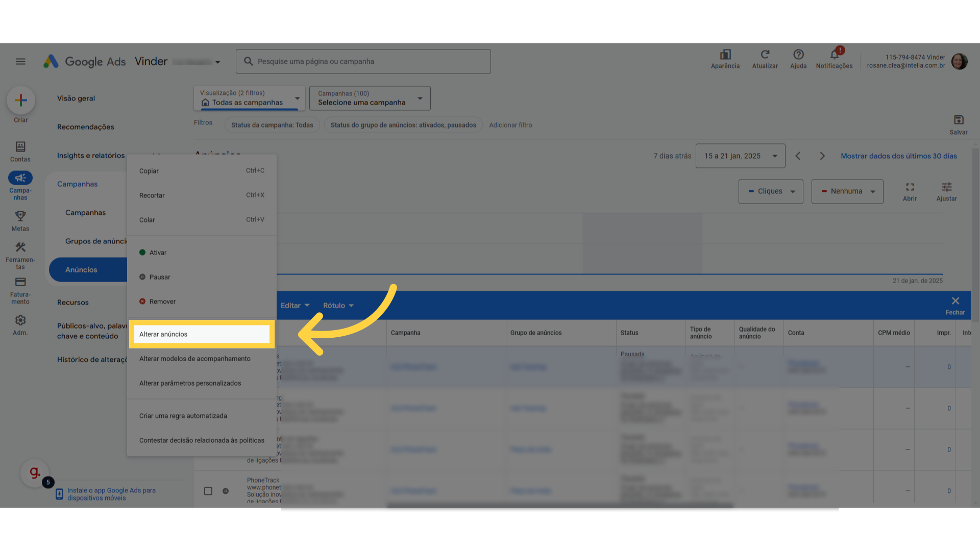The height and width of the screenshot is (551, 980).
Task: Click the Atualizar refresh icon
Action: (765, 55)
